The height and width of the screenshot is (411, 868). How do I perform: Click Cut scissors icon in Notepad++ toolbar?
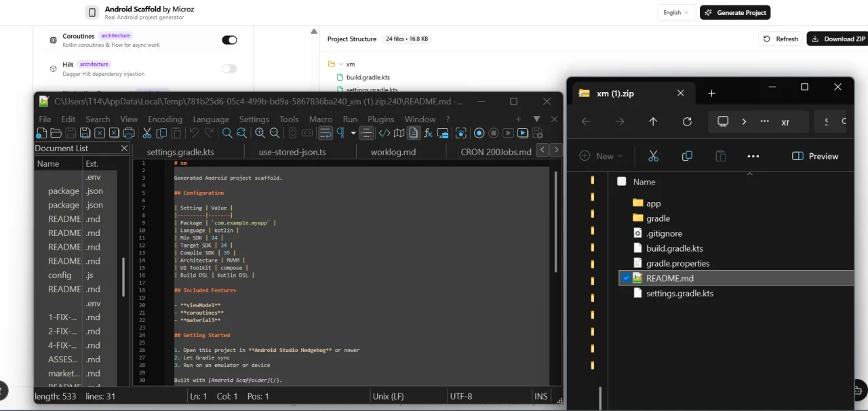point(146,133)
